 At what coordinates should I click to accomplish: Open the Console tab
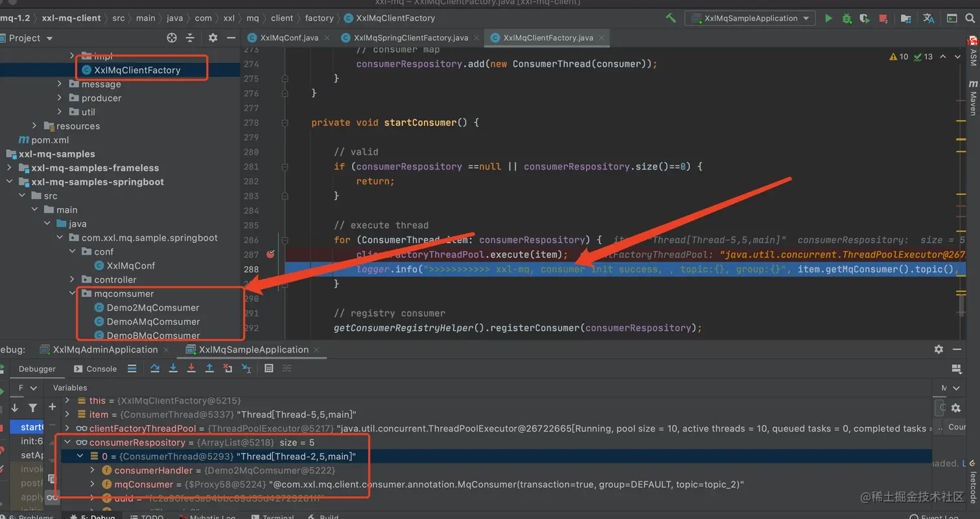(95, 369)
